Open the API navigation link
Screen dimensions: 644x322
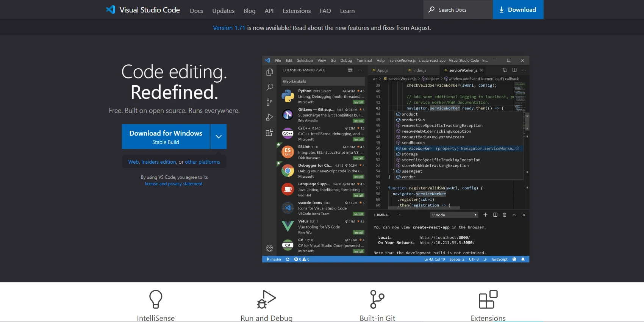[269, 11]
